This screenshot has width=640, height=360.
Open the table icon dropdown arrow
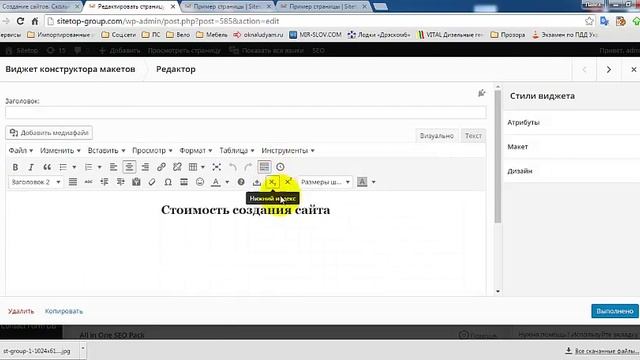[x=203, y=167]
